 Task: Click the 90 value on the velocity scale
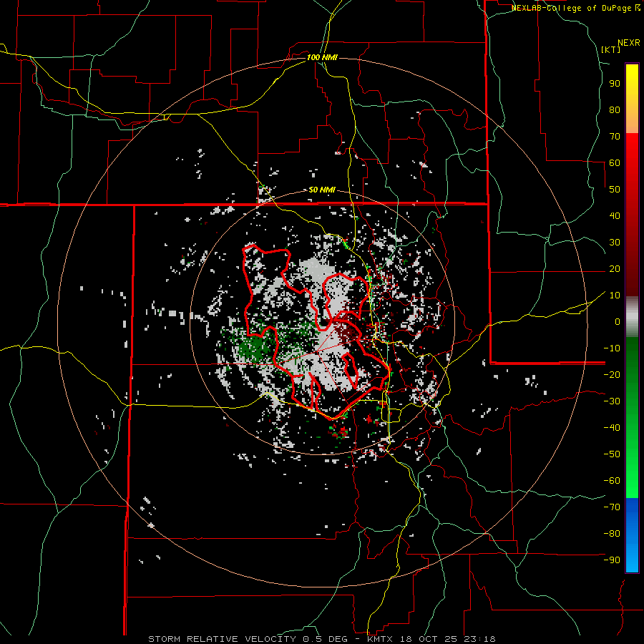coord(615,84)
